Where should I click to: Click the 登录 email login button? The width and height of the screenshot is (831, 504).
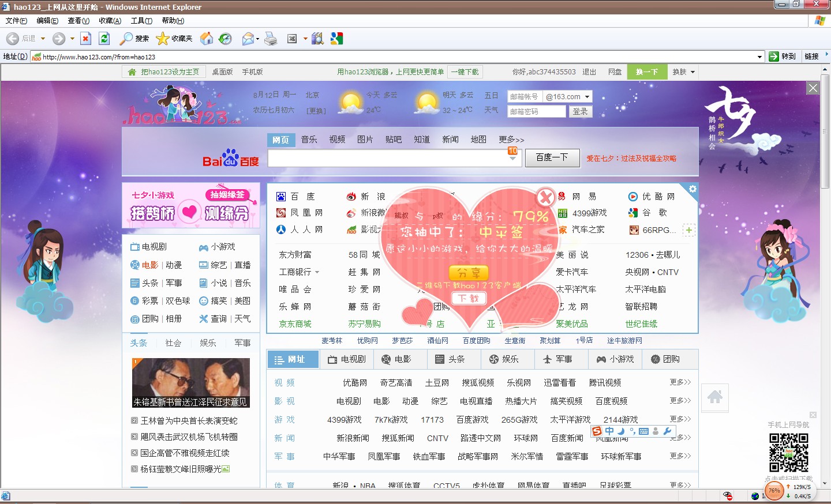click(580, 112)
